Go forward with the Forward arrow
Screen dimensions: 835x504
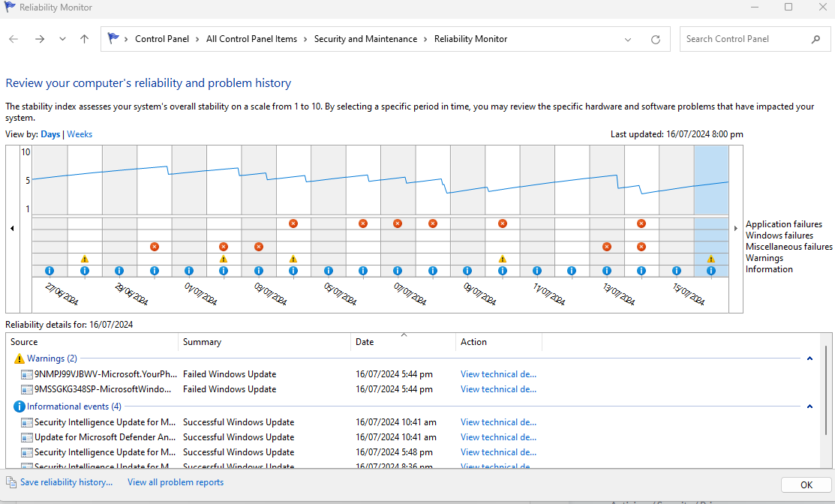click(40, 39)
